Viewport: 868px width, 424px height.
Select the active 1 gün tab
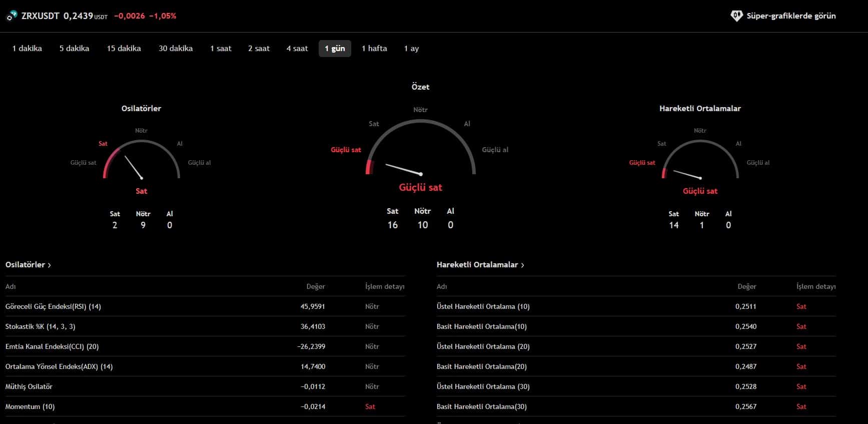(x=335, y=49)
